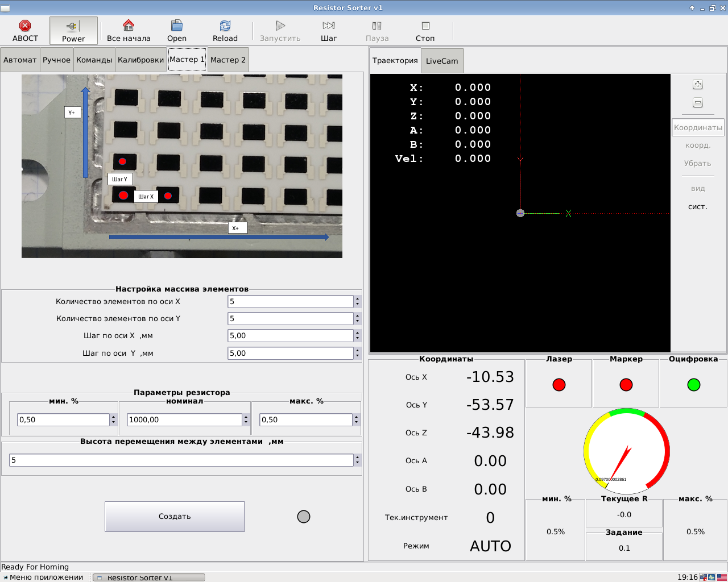Click the Координаты button
Viewport: 728px width, 582px height.
pos(698,128)
